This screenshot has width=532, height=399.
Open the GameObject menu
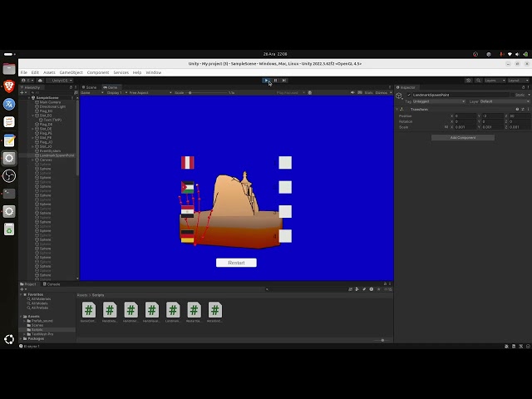pyautogui.click(x=71, y=72)
